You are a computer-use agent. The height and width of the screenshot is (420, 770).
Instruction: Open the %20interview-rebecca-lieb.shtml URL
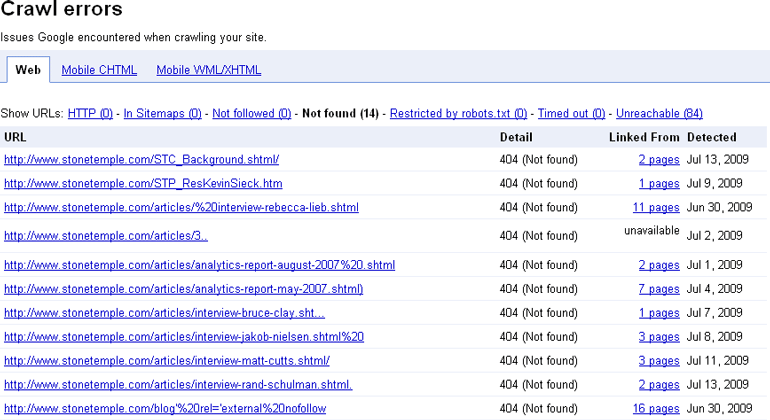coord(181,208)
